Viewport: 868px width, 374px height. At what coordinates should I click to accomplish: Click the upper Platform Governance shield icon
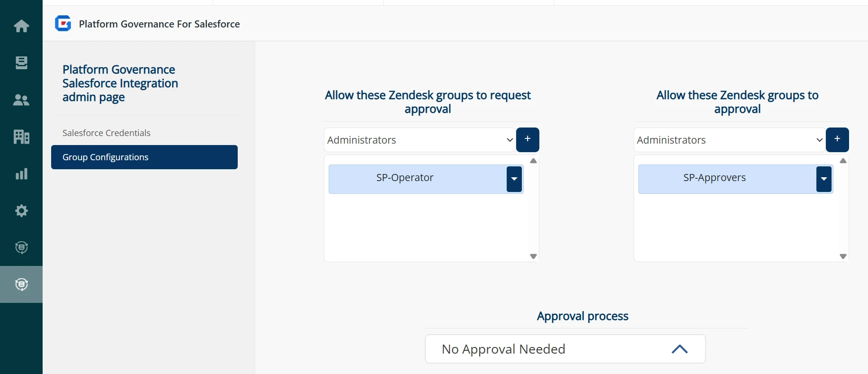coord(21,247)
